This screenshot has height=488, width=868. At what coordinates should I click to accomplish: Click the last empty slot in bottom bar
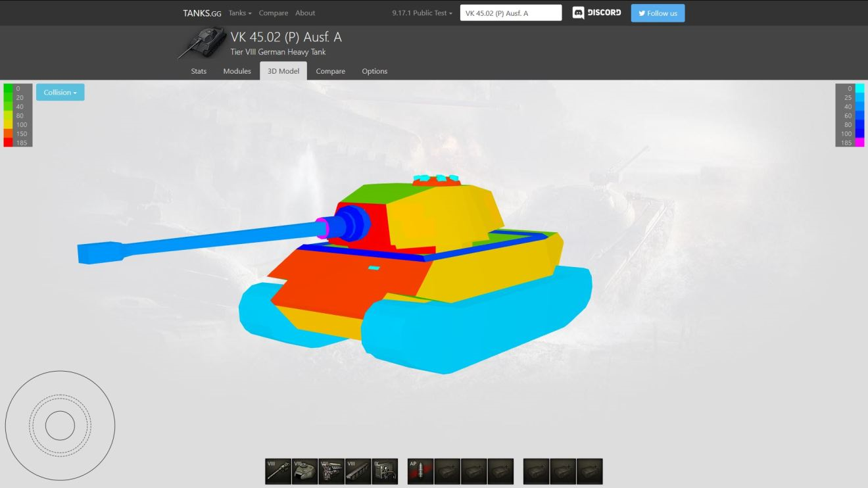[590, 472]
